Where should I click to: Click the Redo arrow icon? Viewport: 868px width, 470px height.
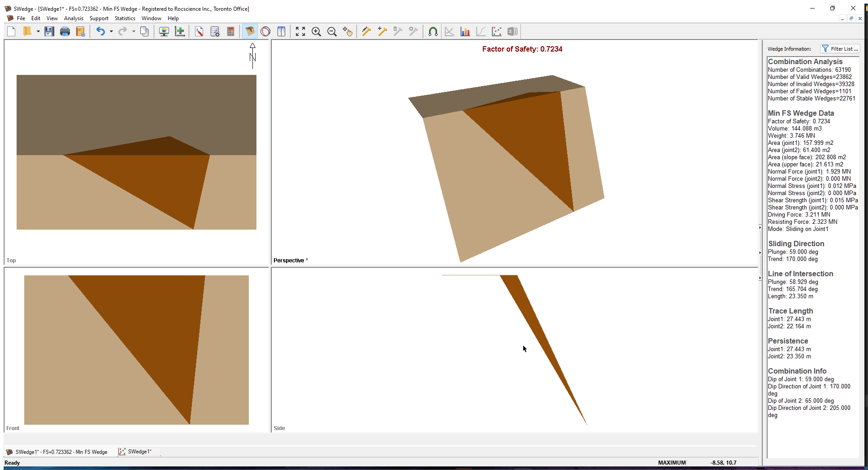122,31
